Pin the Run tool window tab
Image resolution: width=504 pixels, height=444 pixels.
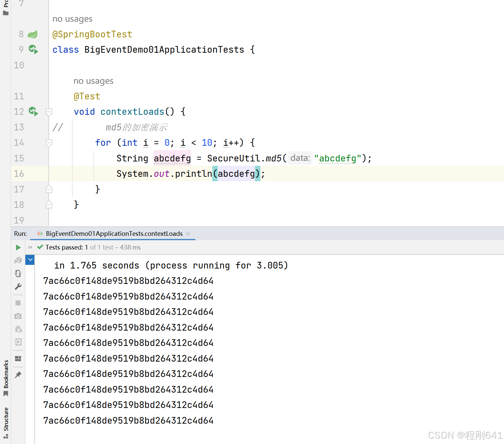[18, 375]
